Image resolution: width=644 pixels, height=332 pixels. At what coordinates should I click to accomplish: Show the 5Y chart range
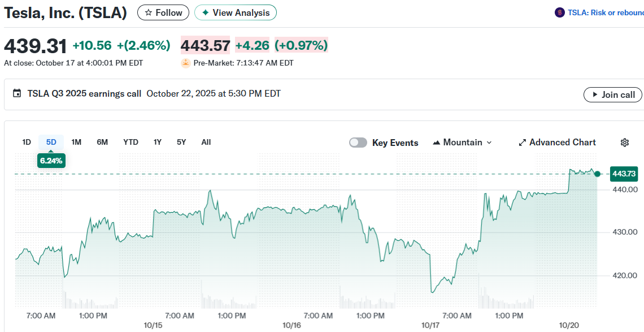[x=181, y=142]
